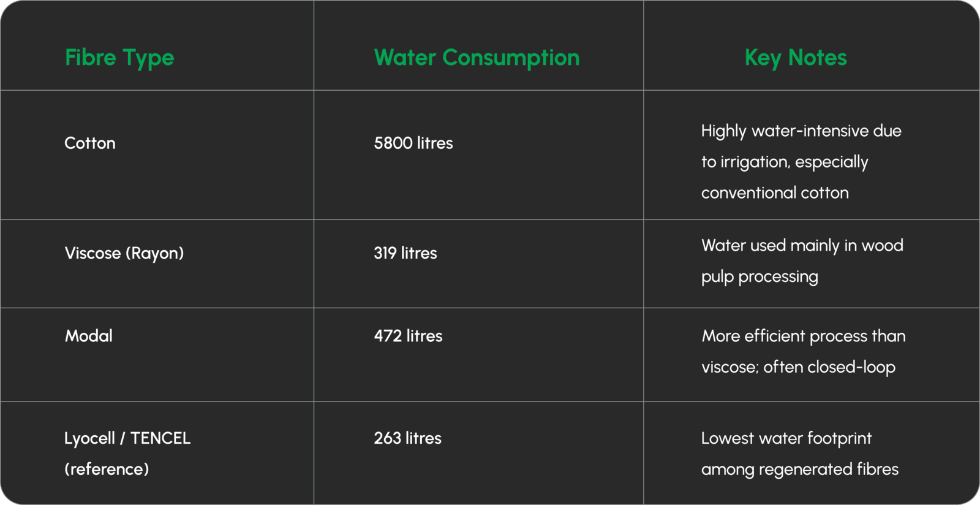Image resolution: width=980 pixels, height=505 pixels.
Task: Click the 263 litres value
Action: (x=407, y=438)
